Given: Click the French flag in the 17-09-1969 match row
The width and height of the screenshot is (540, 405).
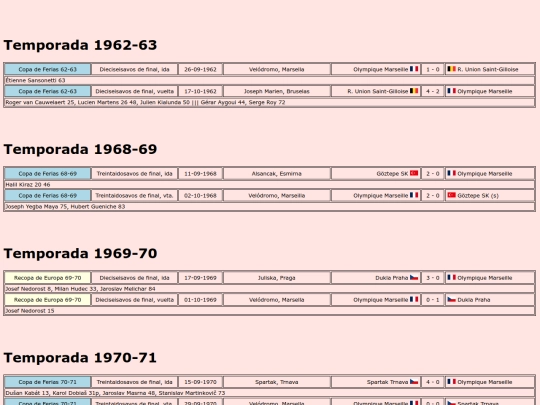Looking at the screenshot, I should 451,278.
